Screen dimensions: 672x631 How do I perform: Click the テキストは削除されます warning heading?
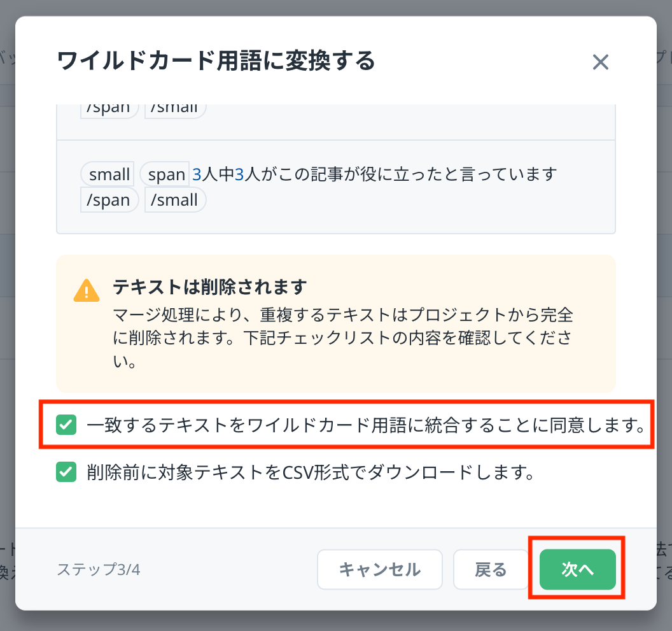210,287
